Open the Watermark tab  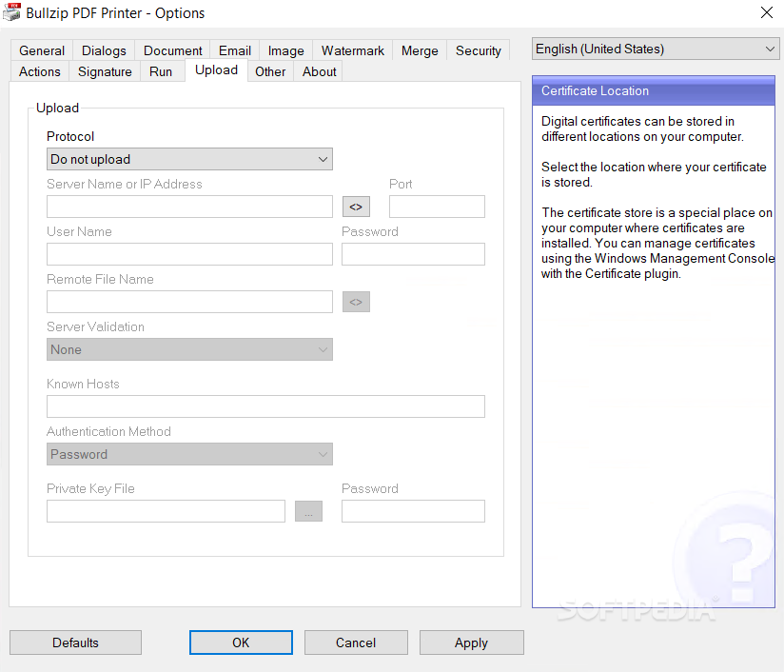(x=352, y=50)
